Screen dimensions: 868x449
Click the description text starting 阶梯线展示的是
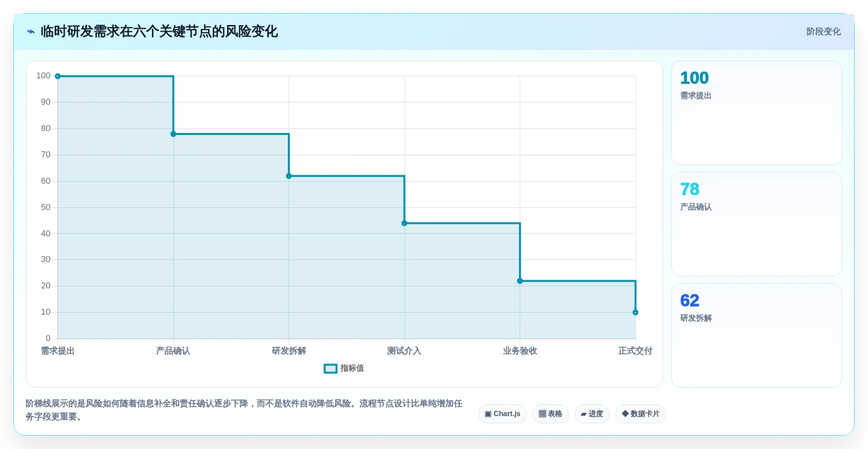coord(244,410)
